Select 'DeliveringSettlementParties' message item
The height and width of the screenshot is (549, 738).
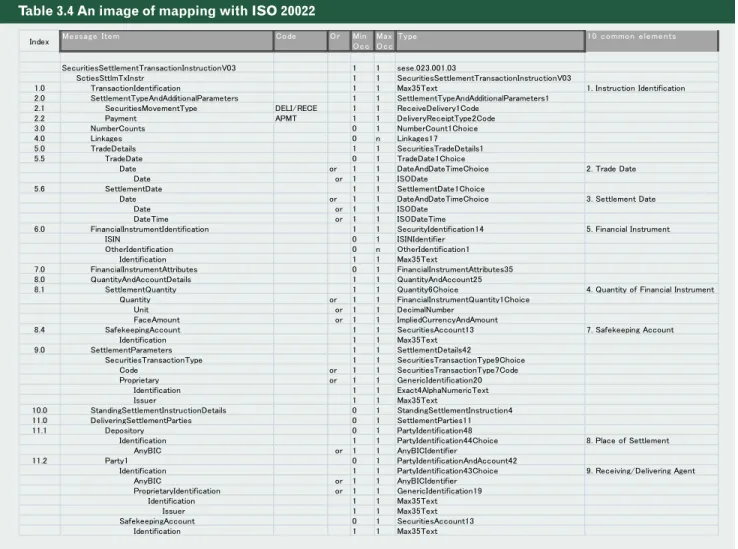click(x=141, y=420)
